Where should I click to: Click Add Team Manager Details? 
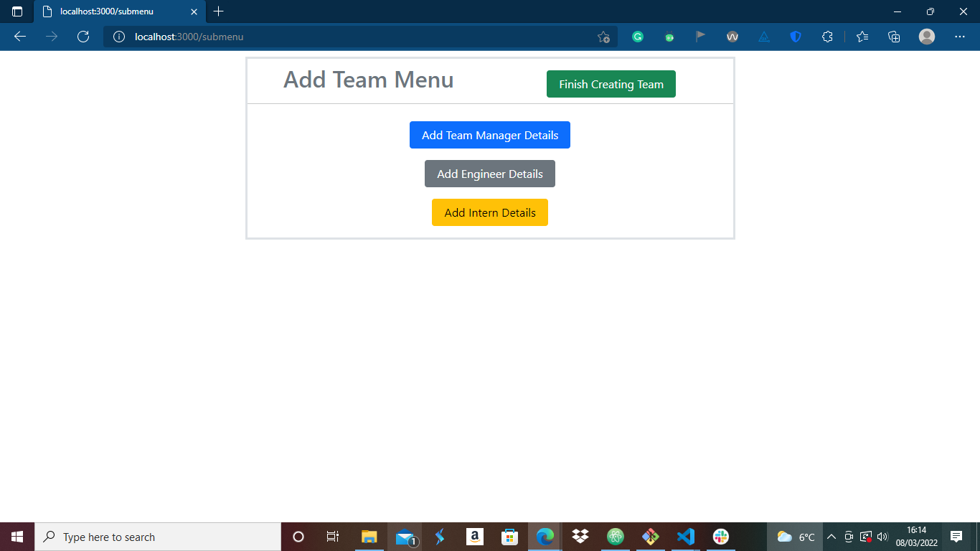point(490,135)
